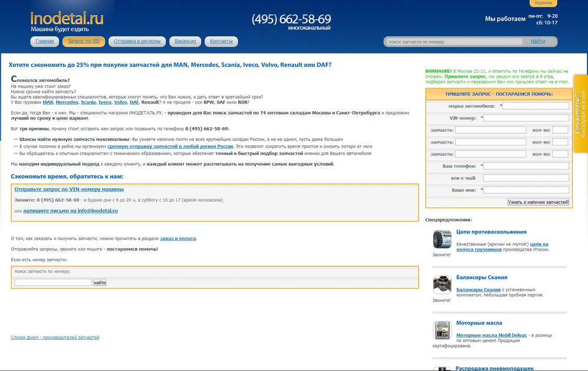Follow the DAF truck link
Image resolution: width=588 pixels, height=371 pixels.
pyautogui.click(x=134, y=102)
